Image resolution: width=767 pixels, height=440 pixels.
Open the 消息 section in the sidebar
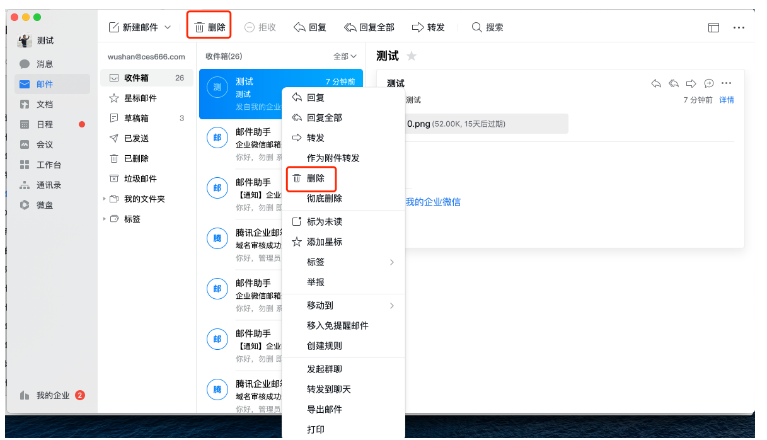coord(38,64)
